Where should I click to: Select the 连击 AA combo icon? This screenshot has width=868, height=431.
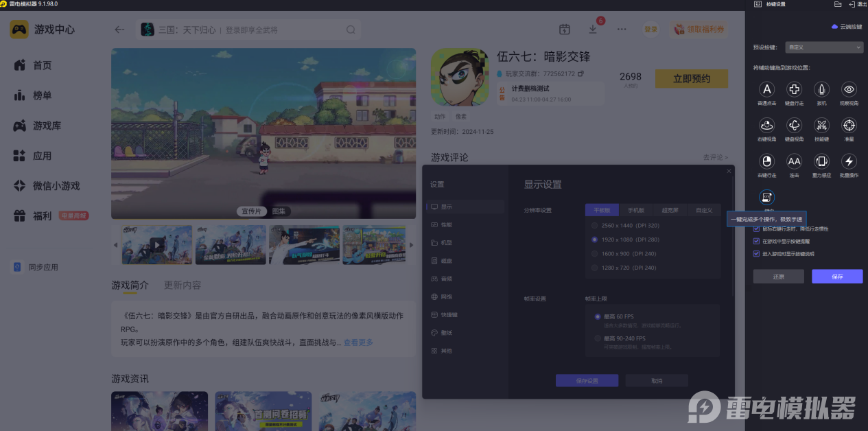pyautogui.click(x=794, y=161)
